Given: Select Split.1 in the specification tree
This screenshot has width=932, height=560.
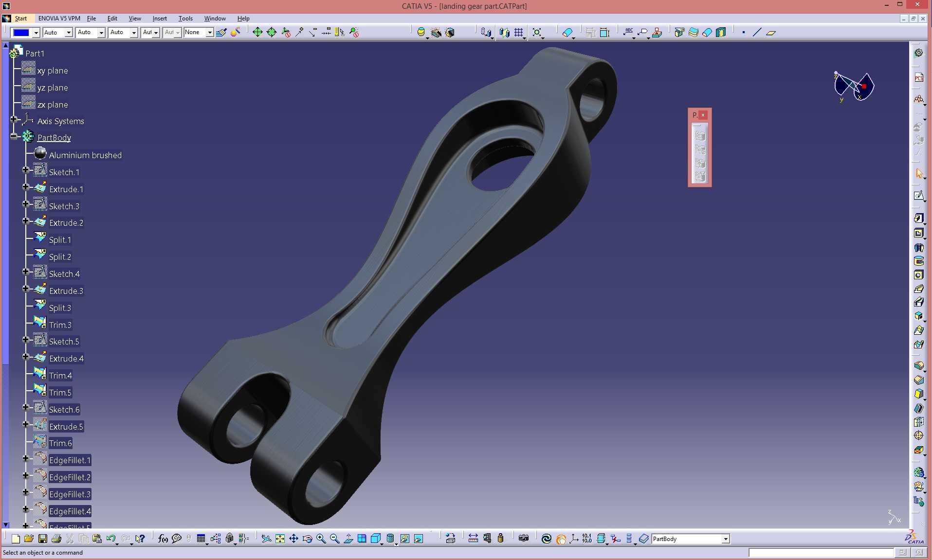Looking at the screenshot, I should click(60, 240).
